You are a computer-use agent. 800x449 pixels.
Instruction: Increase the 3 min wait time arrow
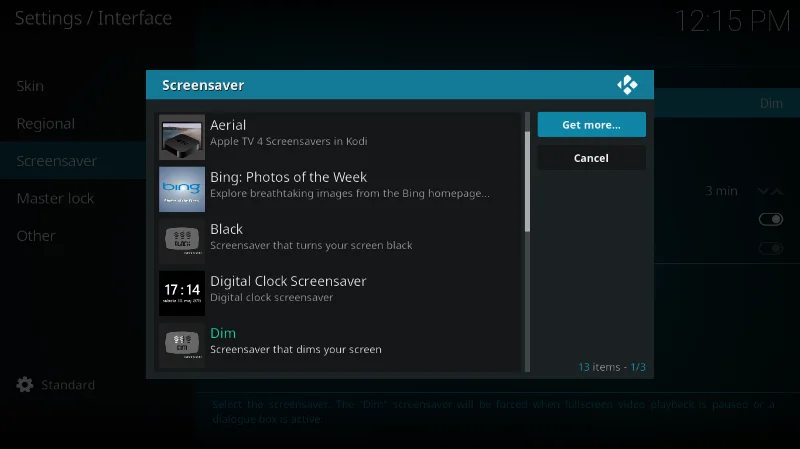pyautogui.click(x=777, y=191)
